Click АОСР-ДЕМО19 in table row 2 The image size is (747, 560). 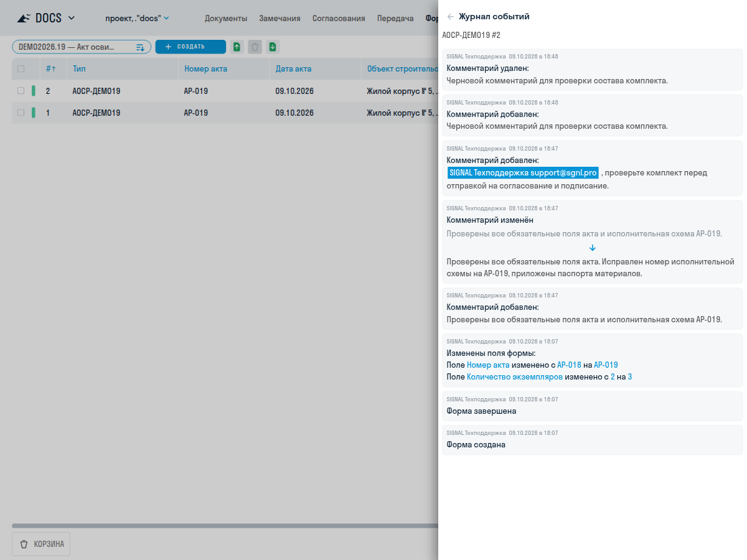96,91
